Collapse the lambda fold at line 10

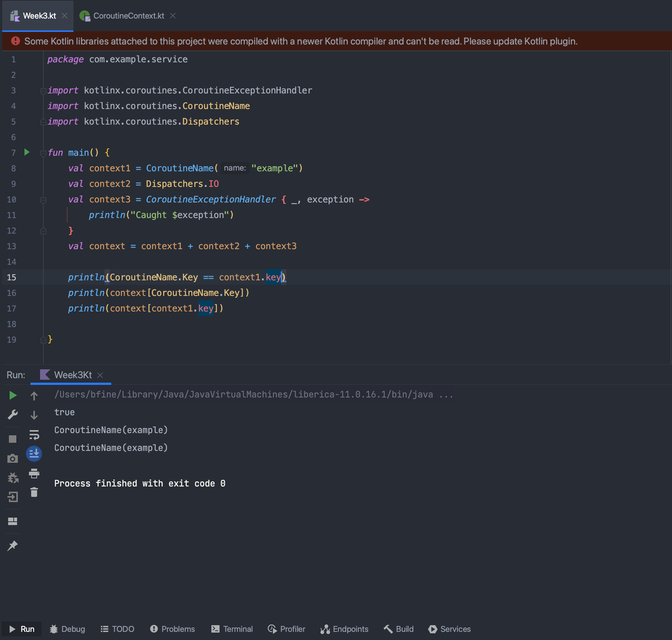43,200
